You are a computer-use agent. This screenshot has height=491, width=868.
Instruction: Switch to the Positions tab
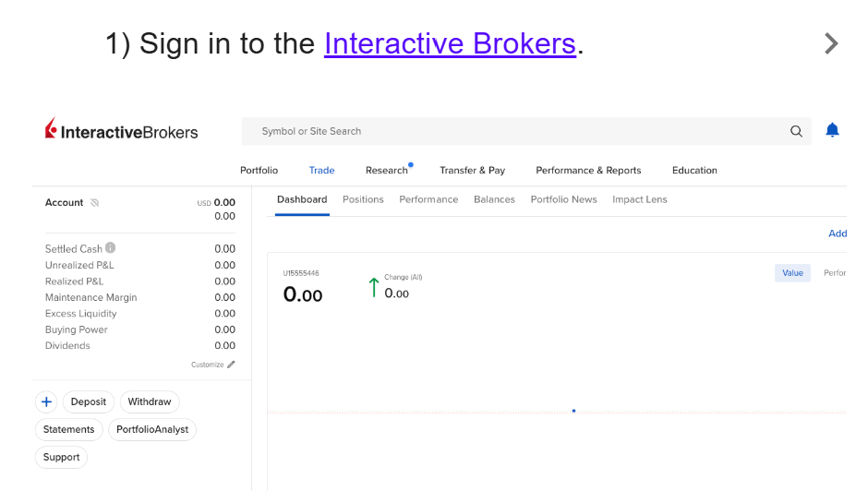point(363,200)
